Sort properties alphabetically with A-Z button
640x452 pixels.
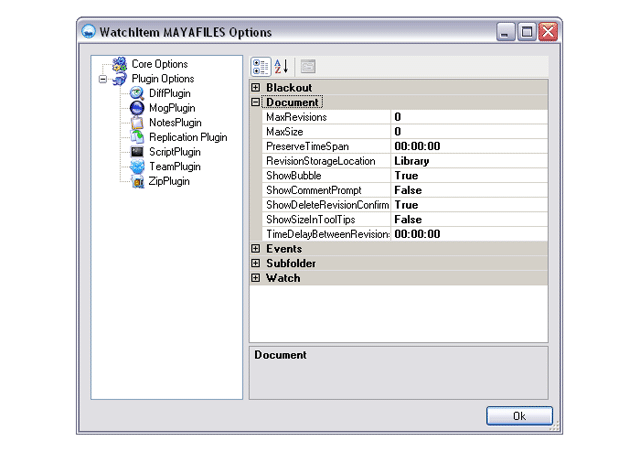(x=281, y=67)
